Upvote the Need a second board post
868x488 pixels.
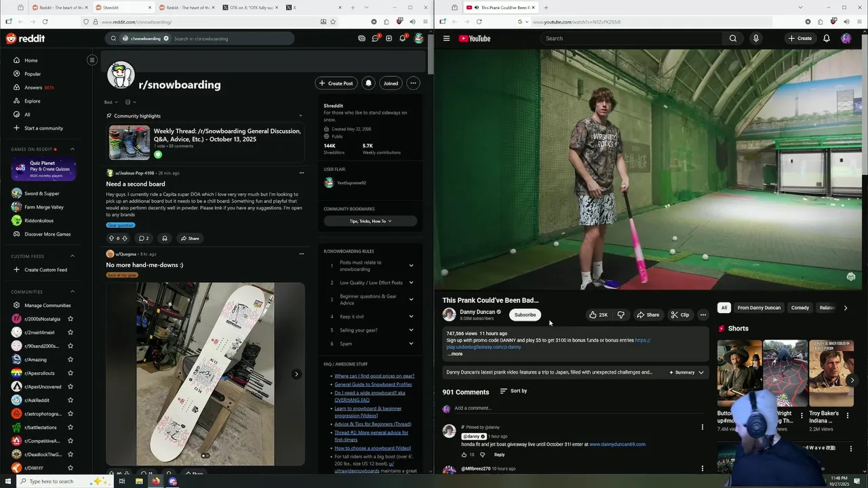(x=111, y=239)
